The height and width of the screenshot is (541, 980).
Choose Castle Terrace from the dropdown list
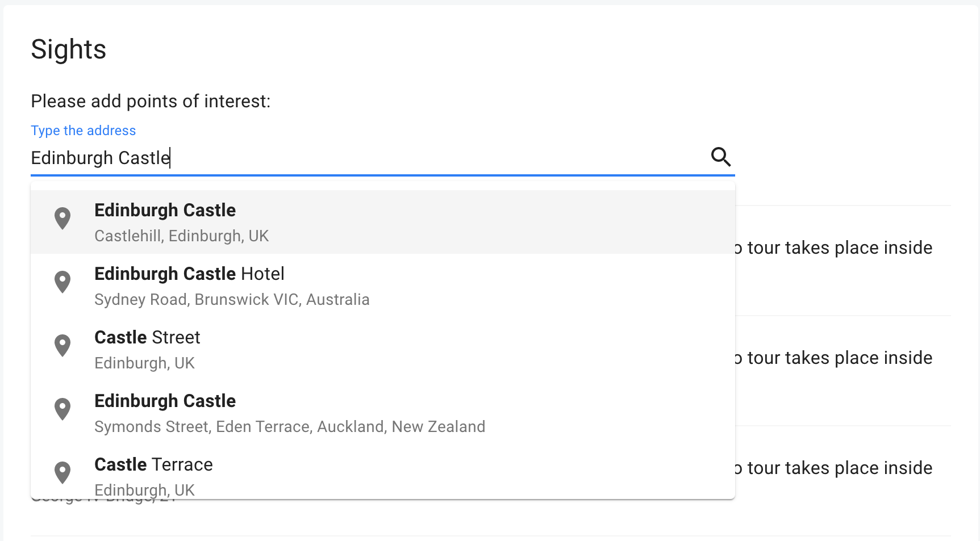(x=153, y=465)
